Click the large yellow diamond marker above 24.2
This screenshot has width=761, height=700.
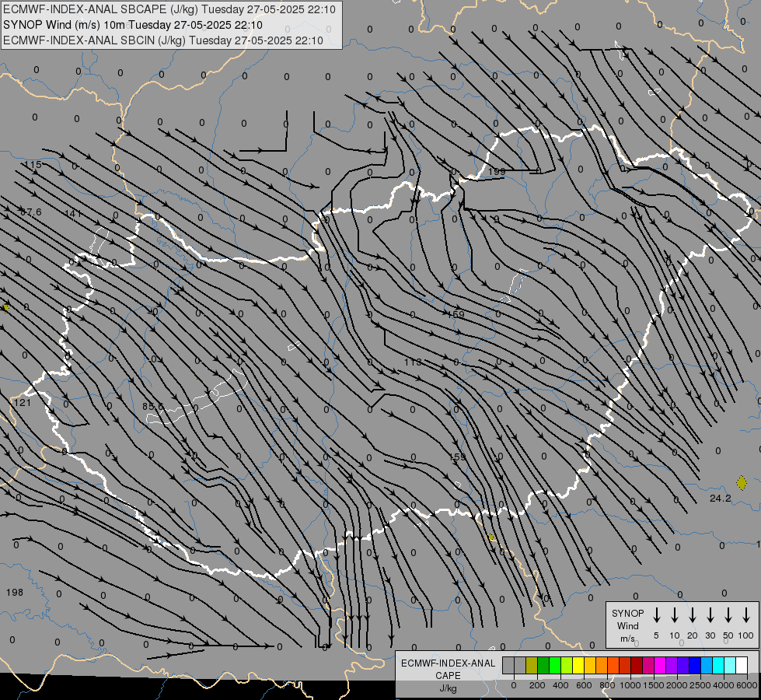click(x=741, y=483)
